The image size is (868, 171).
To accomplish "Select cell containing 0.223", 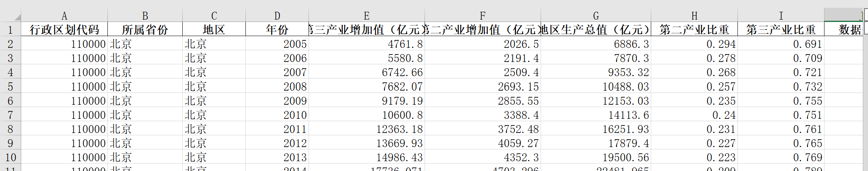I will pyautogui.click(x=694, y=157).
